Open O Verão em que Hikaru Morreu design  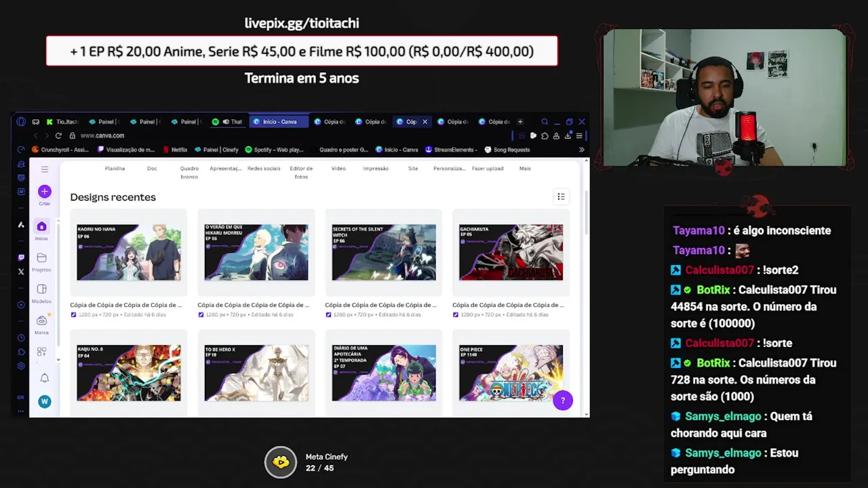tap(256, 252)
